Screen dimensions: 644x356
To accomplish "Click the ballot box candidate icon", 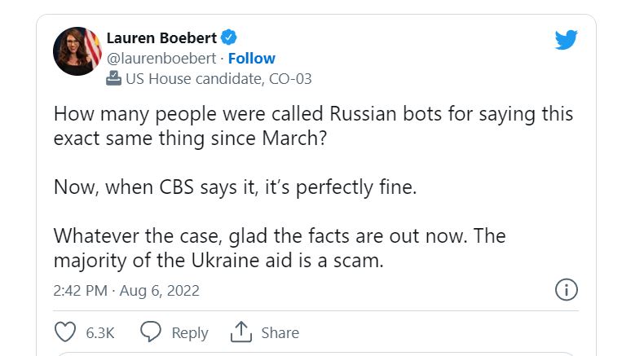I will pyautogui.click(x=114, y=79).
